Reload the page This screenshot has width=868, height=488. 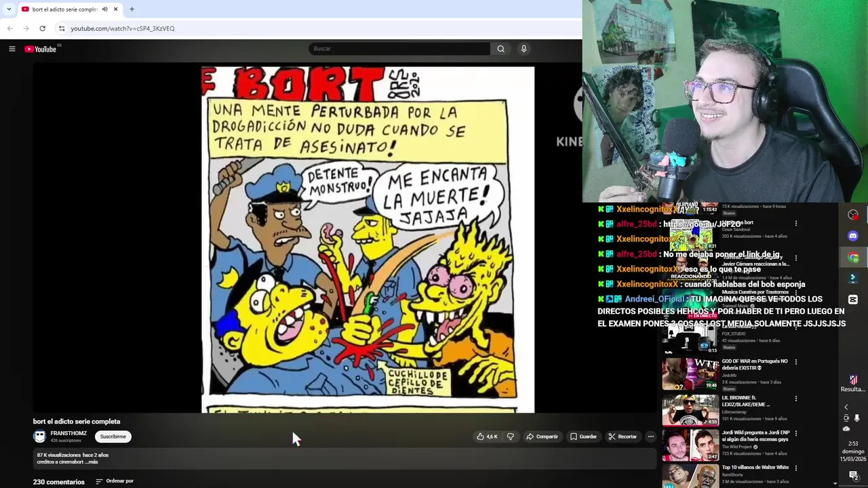point(42,28)
